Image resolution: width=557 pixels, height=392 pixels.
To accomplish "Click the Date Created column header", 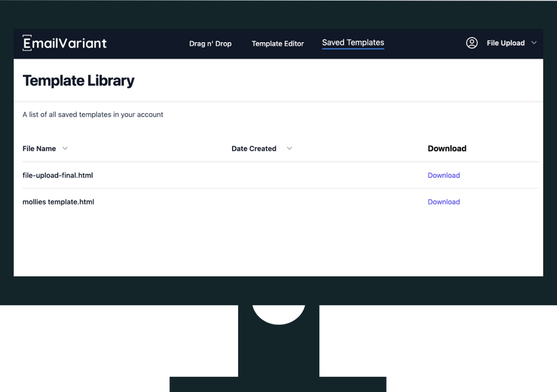I will [253, 149].
